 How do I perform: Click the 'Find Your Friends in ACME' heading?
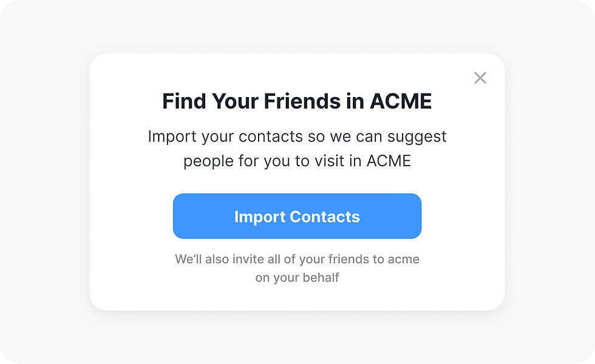[x=297, y=101]
